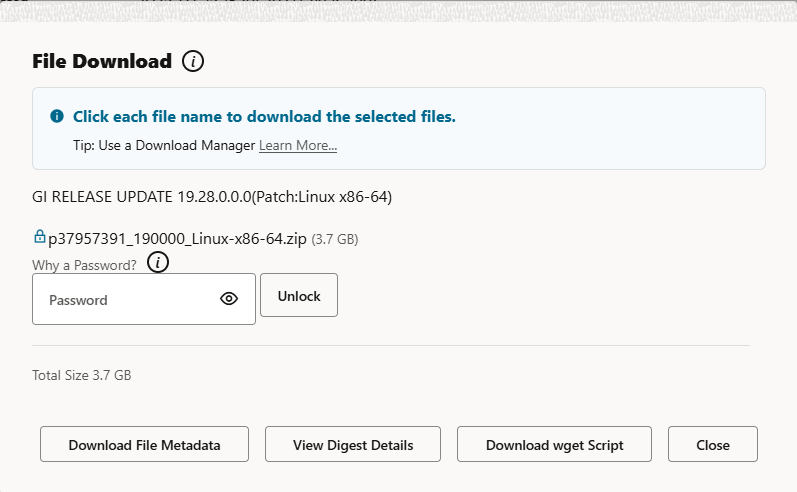Click Download File Metadata button

tap(144, 444)
